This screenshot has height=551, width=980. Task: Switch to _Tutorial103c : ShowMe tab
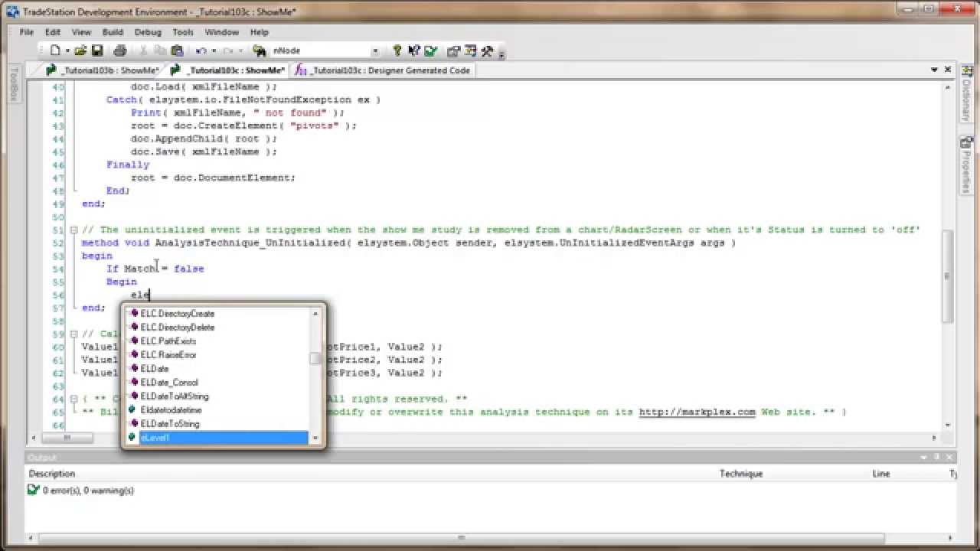(227, 70)
